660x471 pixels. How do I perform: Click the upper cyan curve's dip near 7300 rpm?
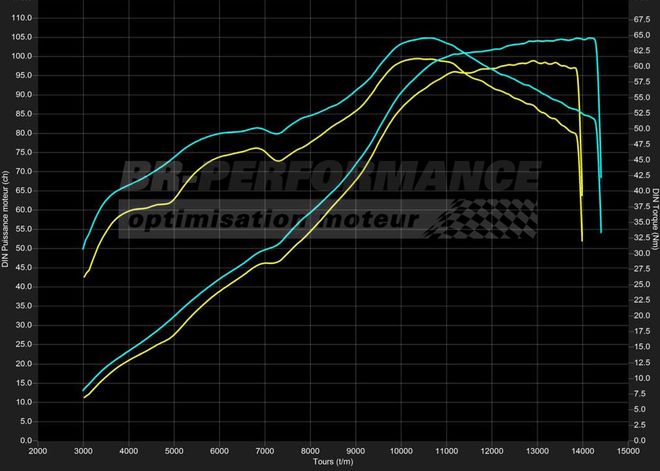pyautogui.click(x=278, y=134)
